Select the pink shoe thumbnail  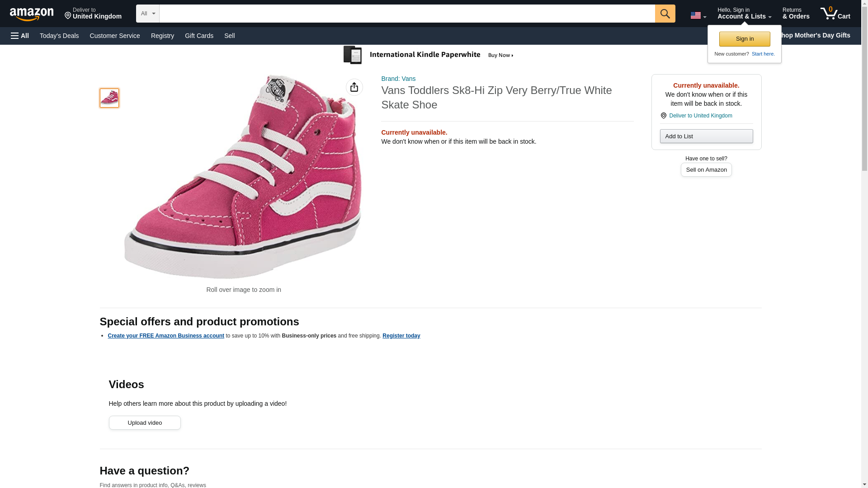[x=109, y=98]
